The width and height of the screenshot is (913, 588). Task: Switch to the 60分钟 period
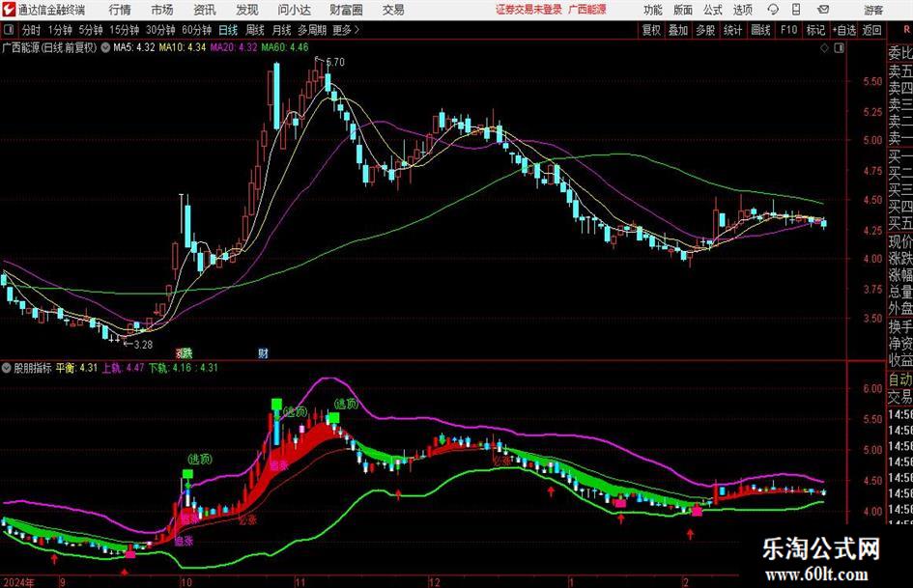click(197, 30)
